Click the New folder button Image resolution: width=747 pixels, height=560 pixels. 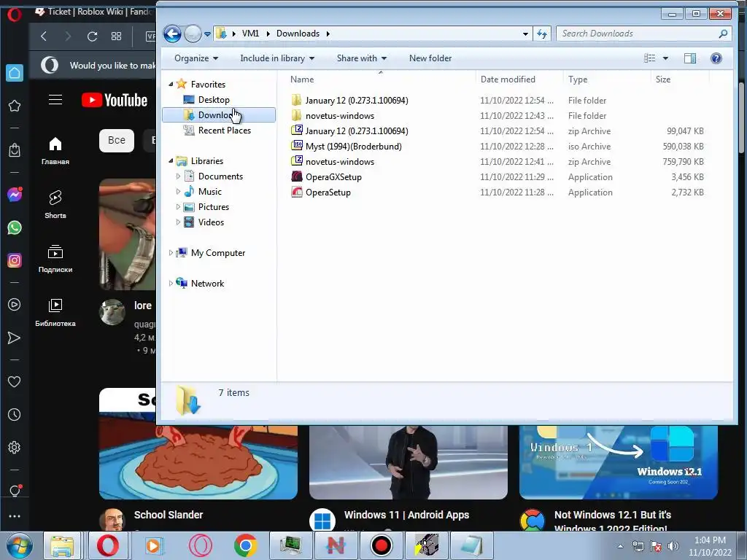(x=430, y=58)
